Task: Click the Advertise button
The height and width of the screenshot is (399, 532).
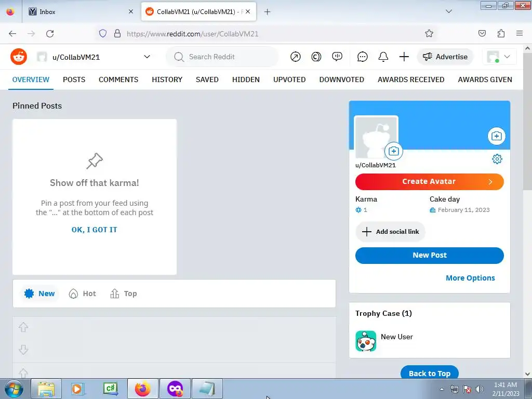Action: (445, 57)
